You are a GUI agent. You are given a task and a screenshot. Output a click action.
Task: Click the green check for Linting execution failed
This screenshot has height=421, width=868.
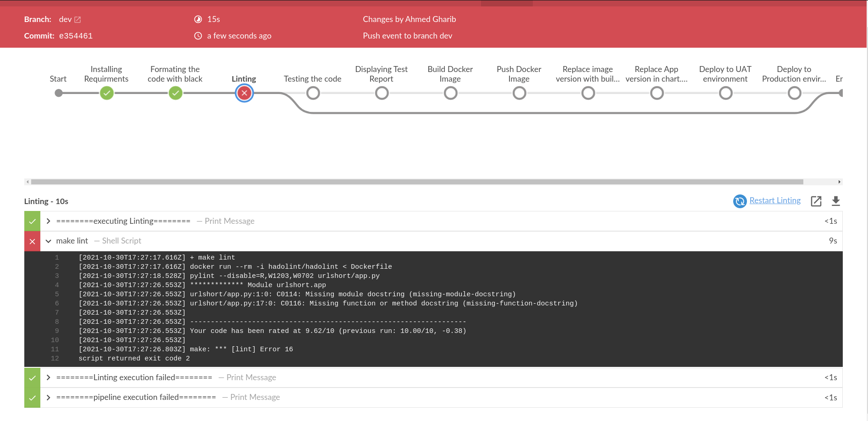pyautogui.click(x=32, y=377)
